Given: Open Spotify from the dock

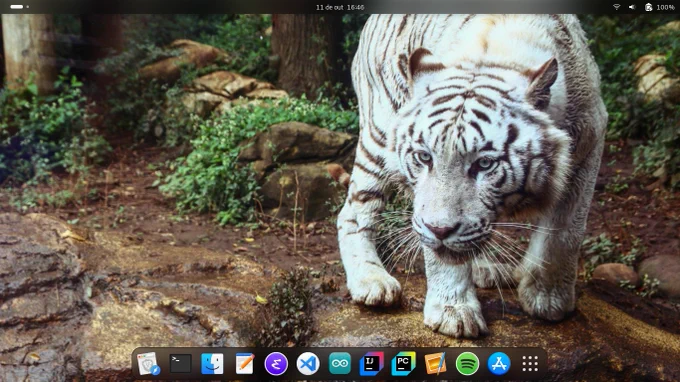Looking at the screenshot, I should click(x=467, y=363).
